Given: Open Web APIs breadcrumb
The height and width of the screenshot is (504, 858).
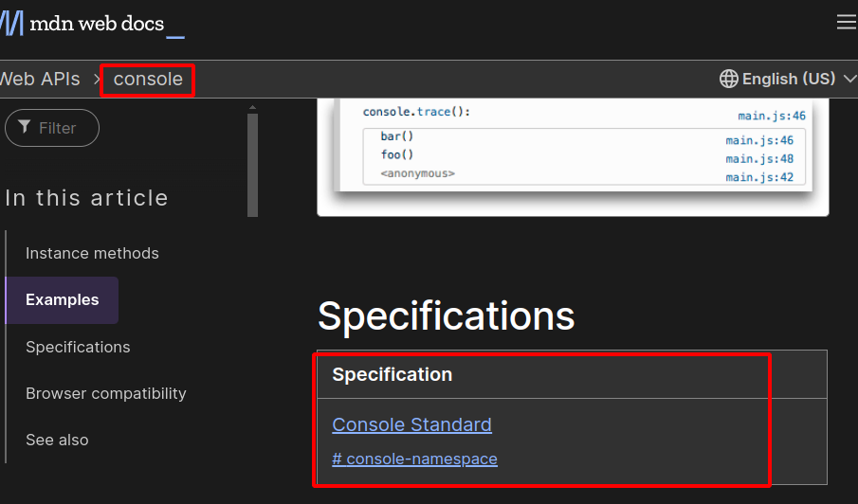Looking at the screenshot, I should pyautogui.click(x=40, y=80).
